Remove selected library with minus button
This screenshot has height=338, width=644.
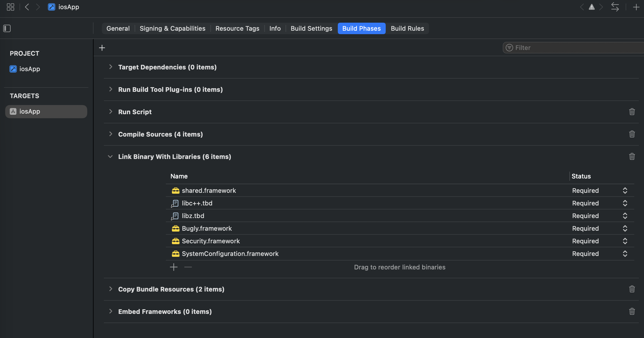[x=188, y=267]
